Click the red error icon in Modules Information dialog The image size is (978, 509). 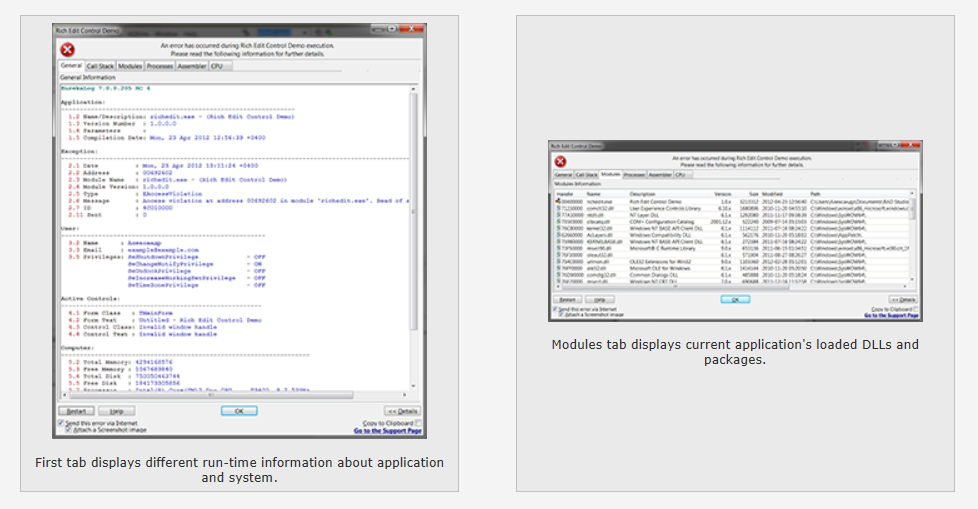pos(561,162)
